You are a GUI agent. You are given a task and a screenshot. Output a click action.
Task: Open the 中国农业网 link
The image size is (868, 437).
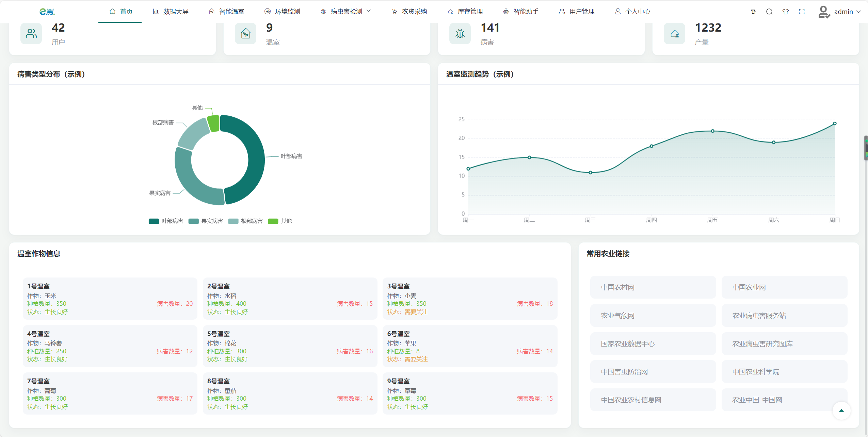pyautogui.click(x=784, y=287)
